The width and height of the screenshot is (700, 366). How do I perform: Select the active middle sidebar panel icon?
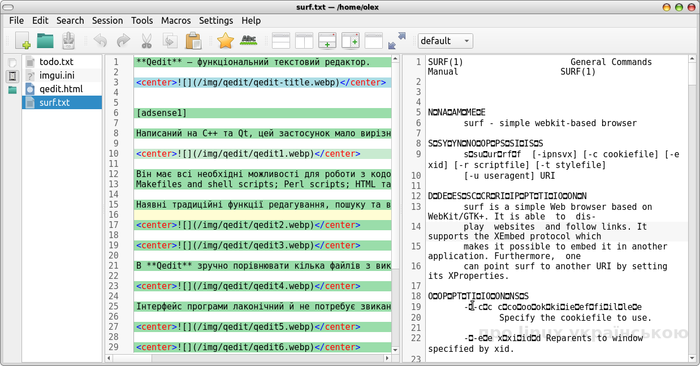[12, 76]
